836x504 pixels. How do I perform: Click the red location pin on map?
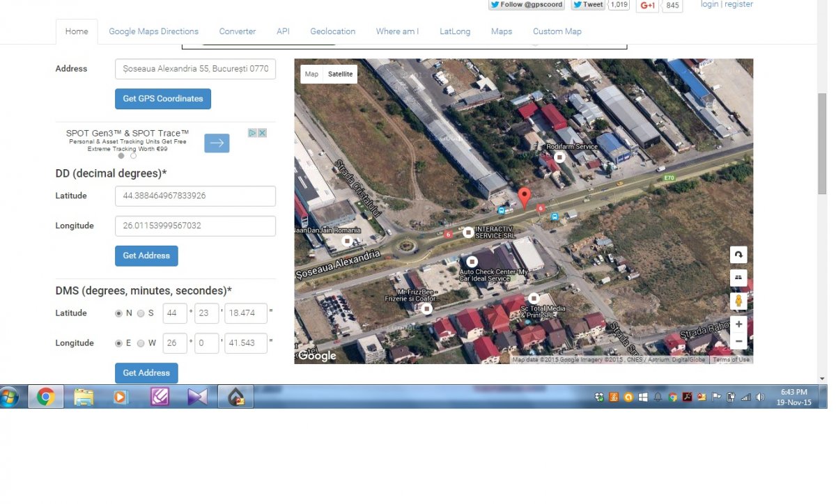525,196
